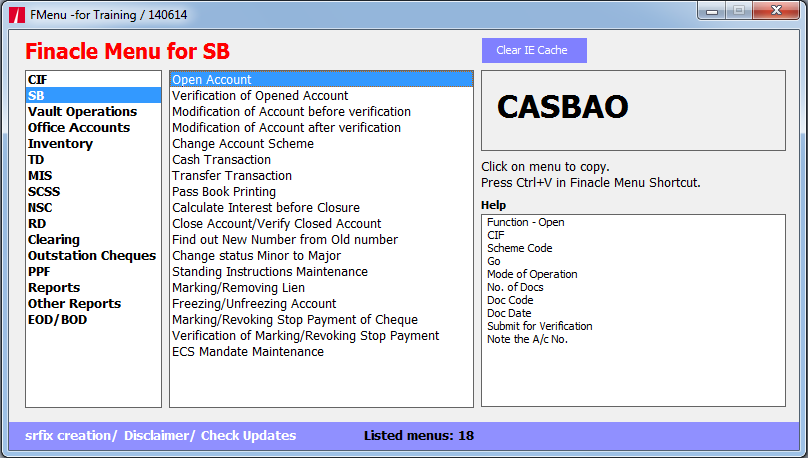Select Calculate Interest before Closure
The width and height of the screenshot is (808, 458).
tap(322, 208)
